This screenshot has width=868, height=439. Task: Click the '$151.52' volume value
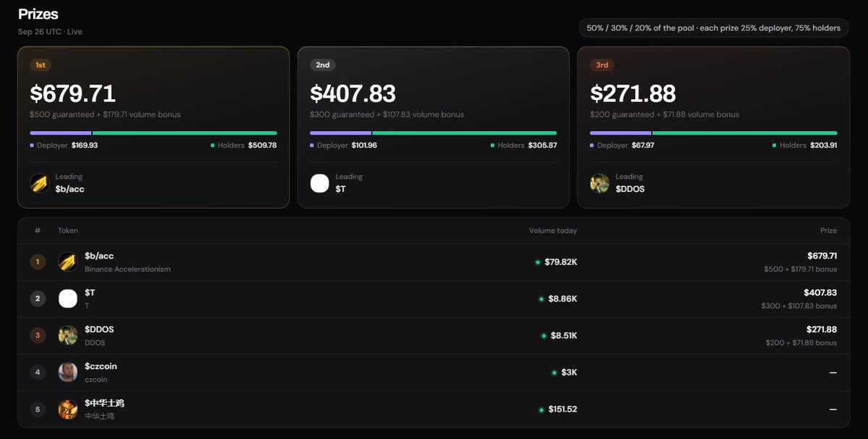[563, 409]
